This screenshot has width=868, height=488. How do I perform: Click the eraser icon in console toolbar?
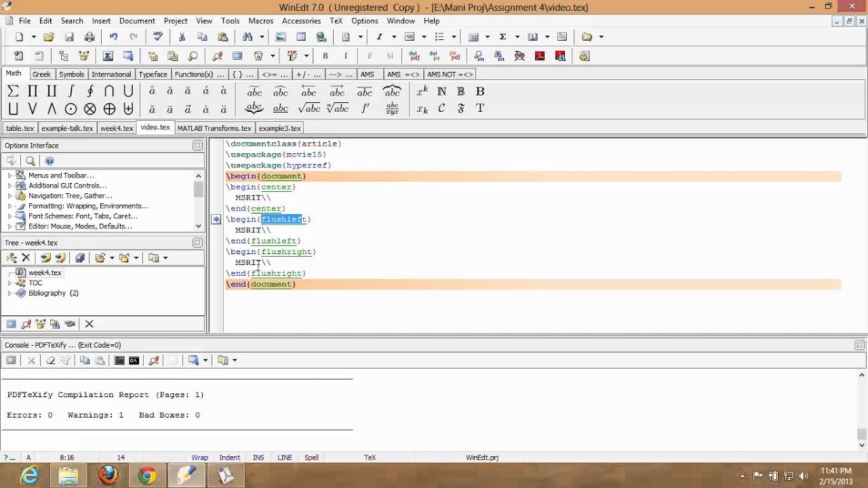[50, 361]
